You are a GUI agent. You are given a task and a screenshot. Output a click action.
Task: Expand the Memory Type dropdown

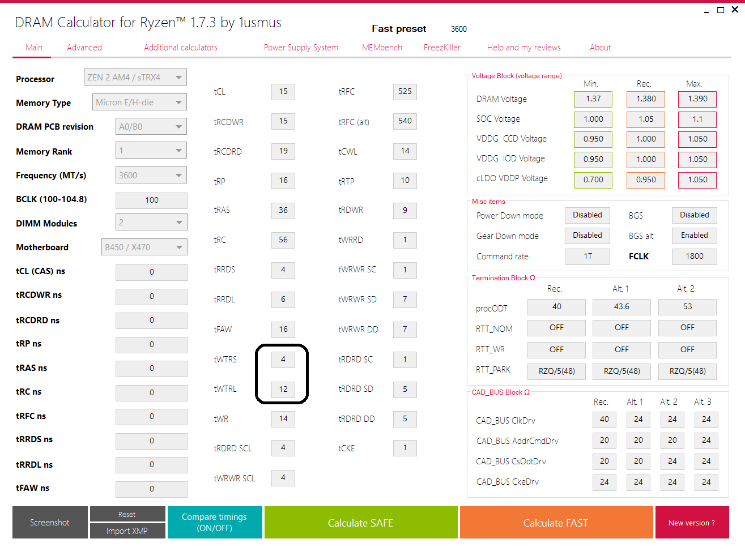coord(139,102)
